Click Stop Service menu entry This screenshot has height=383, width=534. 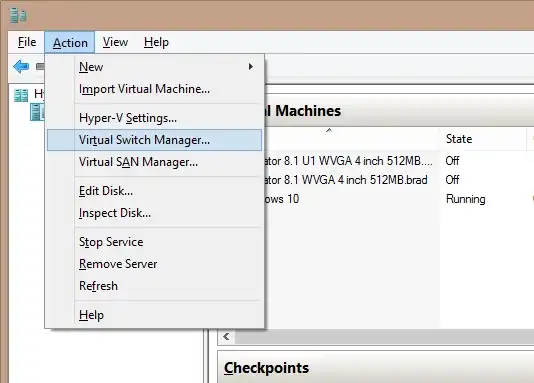pos(155,242)
